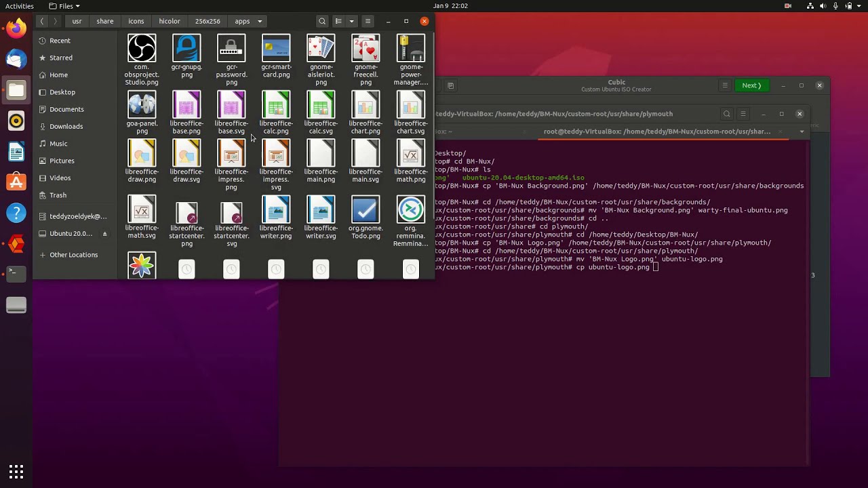
Task: Open the Files app menu in top bar
Action: click(64, 6)
